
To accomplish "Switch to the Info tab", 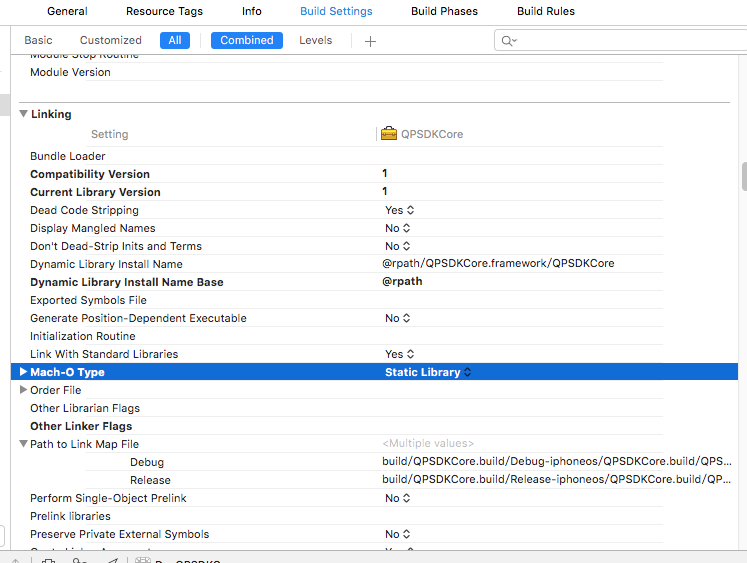I will coord(252,11).
